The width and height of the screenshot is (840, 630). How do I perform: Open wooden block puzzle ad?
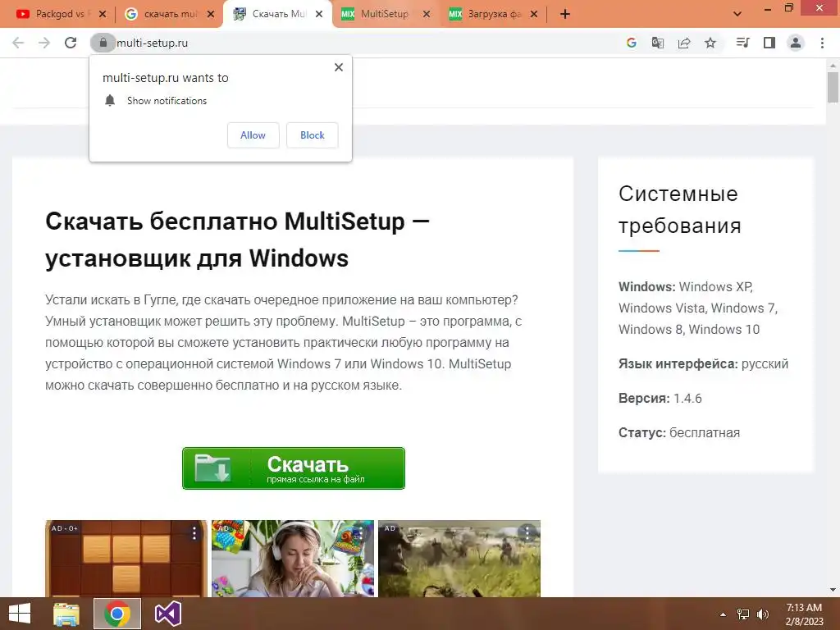click(x=126, y=558)
